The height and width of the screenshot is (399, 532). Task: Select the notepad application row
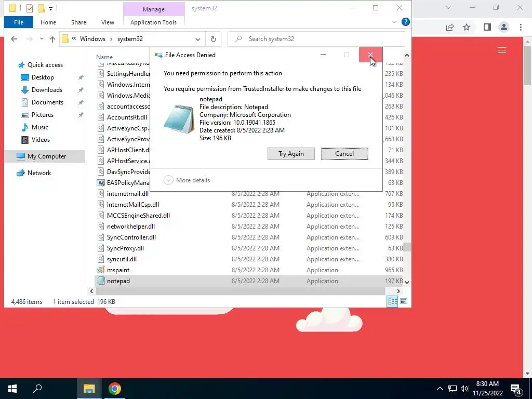(x=249, y=281)
